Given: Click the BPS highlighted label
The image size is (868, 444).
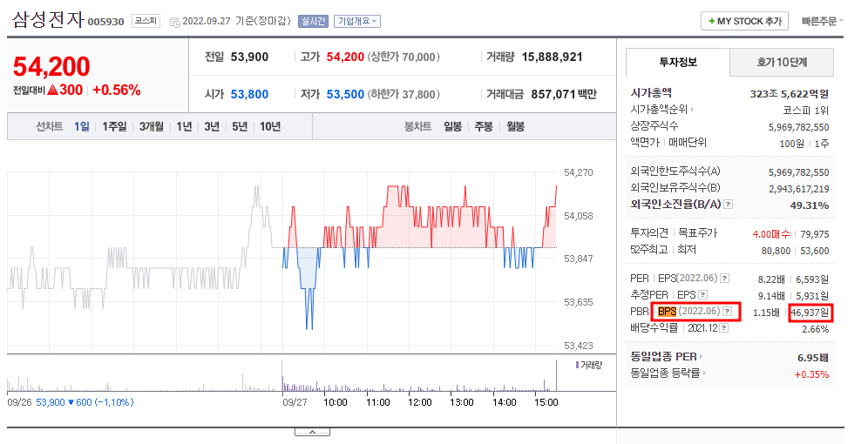Looking at the screenshot, I should click(x=667, y=312).
